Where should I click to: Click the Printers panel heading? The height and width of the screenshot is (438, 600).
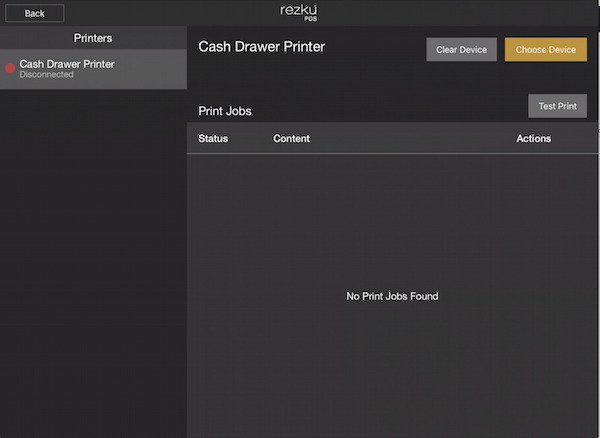click(93, 38)
